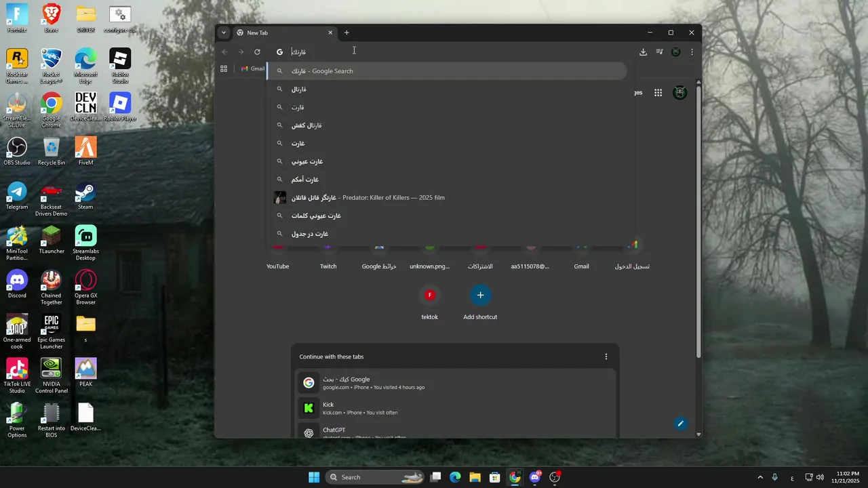This screenshot has width=868, height=488.
Task: Open the media controls icon in Chrome toolbar
Action: click(x=659, y=52)
